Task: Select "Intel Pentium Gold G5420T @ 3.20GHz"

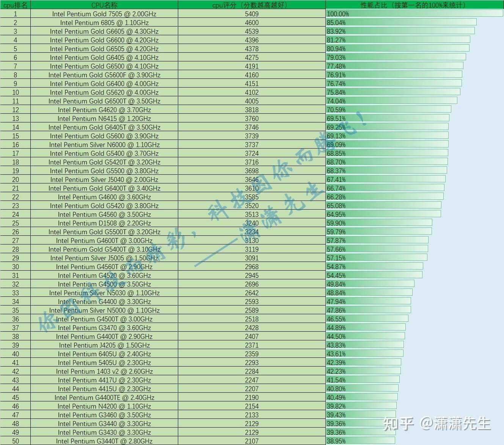Action: (x=104, y=162)
